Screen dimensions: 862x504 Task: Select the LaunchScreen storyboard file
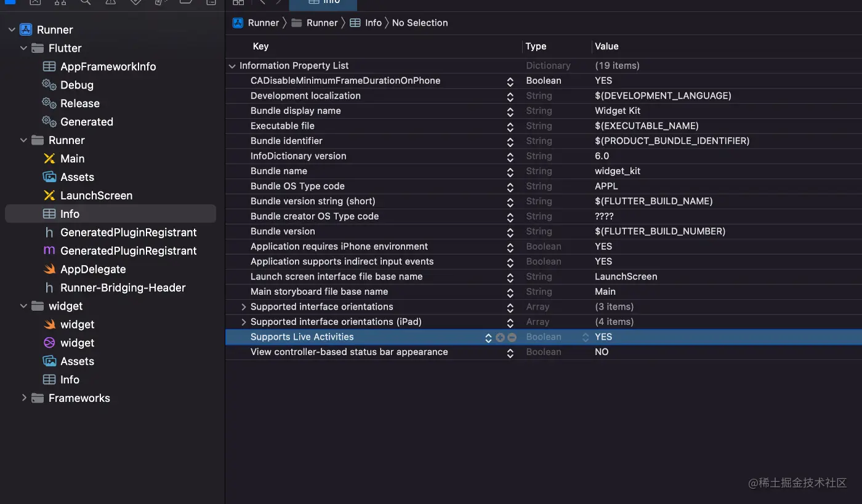coord(96,195)
